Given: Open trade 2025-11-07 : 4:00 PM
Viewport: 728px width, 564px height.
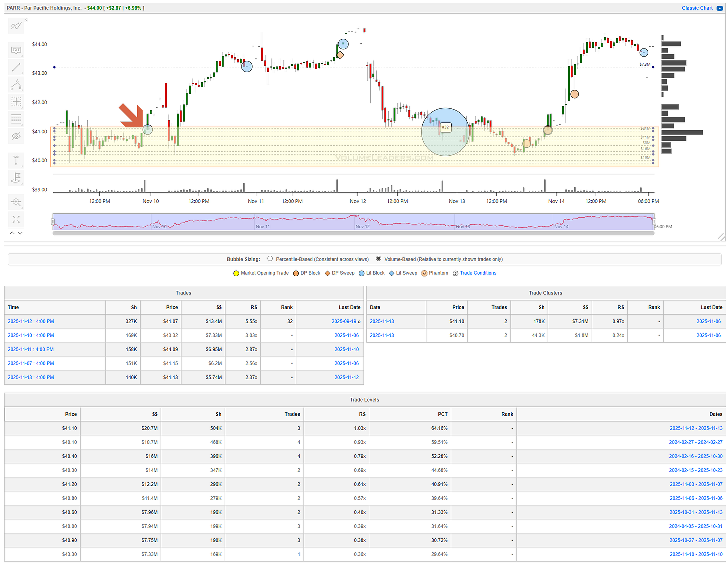Looking at the screenshot, I should 31,363.
